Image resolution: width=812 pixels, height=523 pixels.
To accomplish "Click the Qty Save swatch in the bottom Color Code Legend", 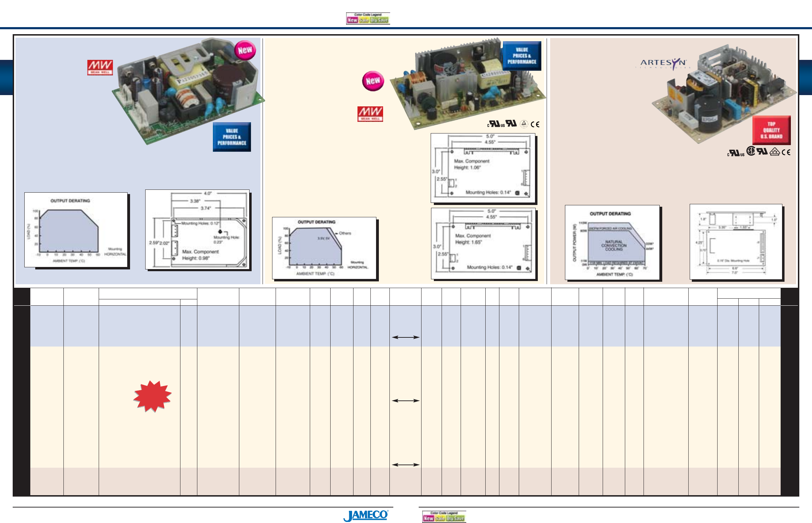I will 455,518.
